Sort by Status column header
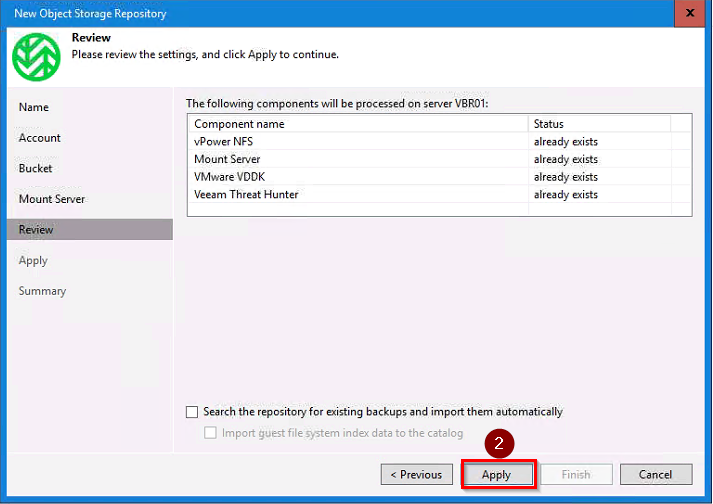The height and width of the screenshot is (504, 713). [x=599, y=124]
